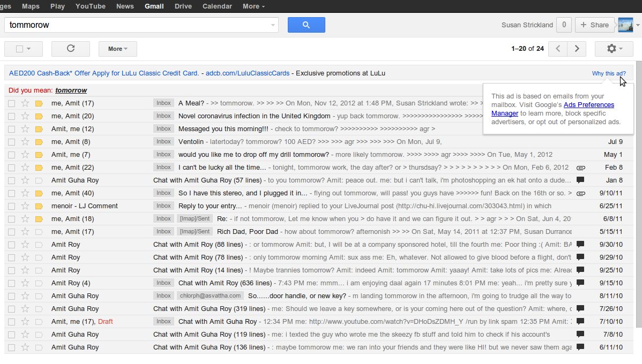Click [Imap]/Sent label on 'Rich Dad' row
The height and width of the screenshot is (364, 642).
(195, 231)
